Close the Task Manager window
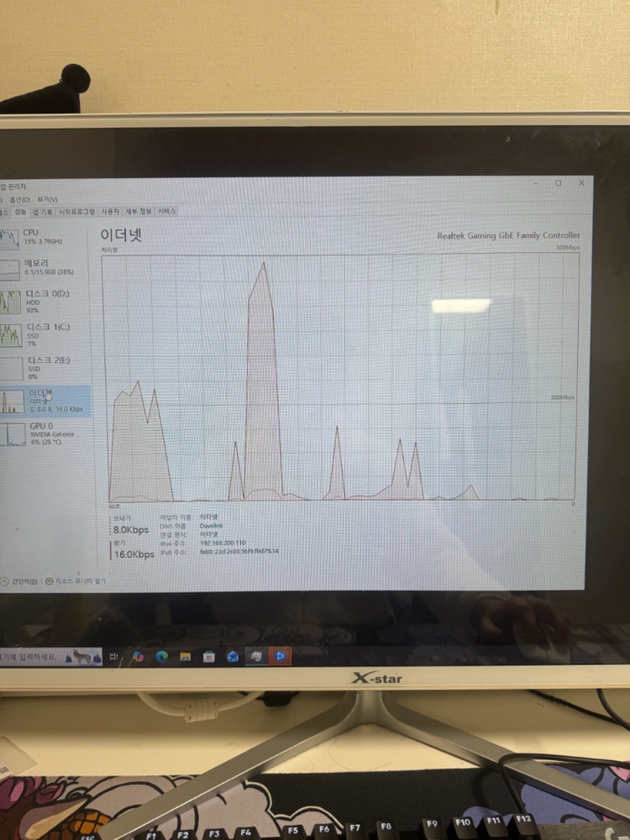630x840 pixels. [581, 183]
